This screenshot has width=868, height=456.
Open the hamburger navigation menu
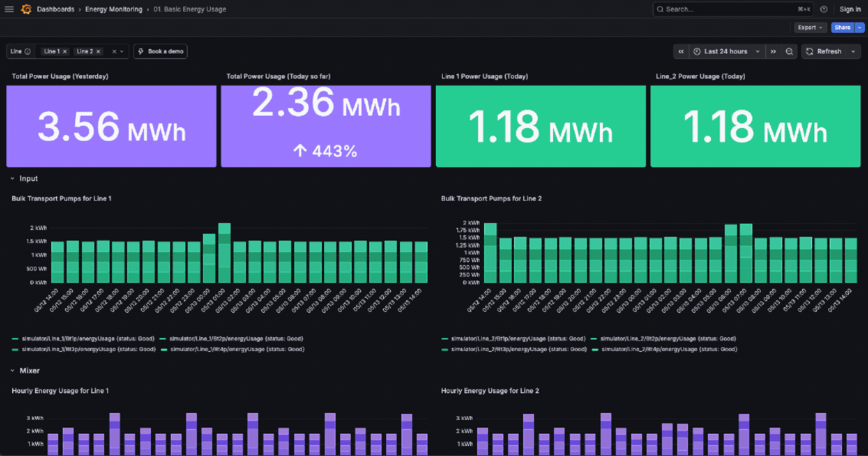pyautogui.click(x=9, y=9)
